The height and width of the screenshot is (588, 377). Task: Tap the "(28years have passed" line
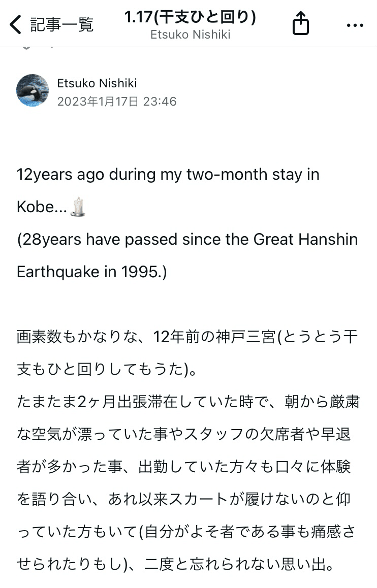coord(187,240)
